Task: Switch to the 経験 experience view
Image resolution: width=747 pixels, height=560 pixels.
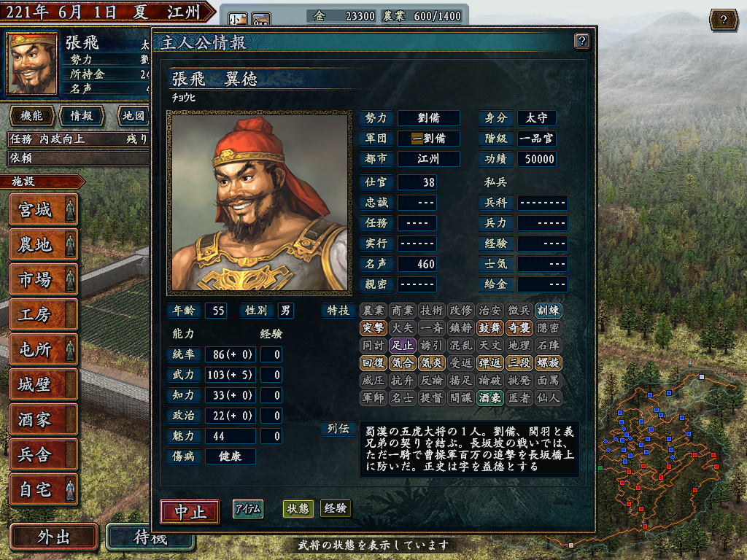Action: 336,508
